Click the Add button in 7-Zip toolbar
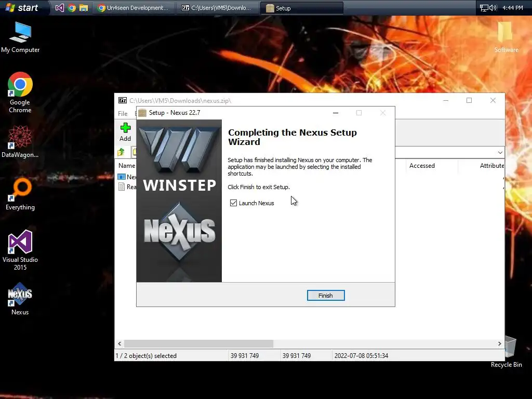The height and width of the screenshot is (399, 532). click(x=125, y=132)
